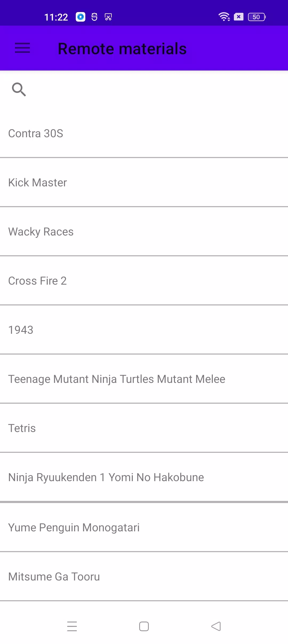Screen dimensions: 288x644
Task: Tap the search magnifier icon
Action: (19, 89)
